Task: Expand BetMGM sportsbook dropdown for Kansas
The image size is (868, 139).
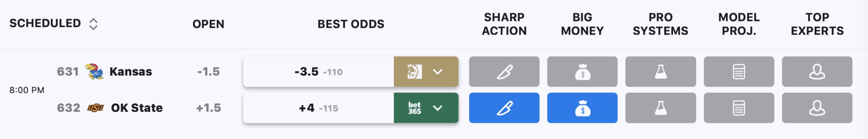Action: tap(426, 71)
